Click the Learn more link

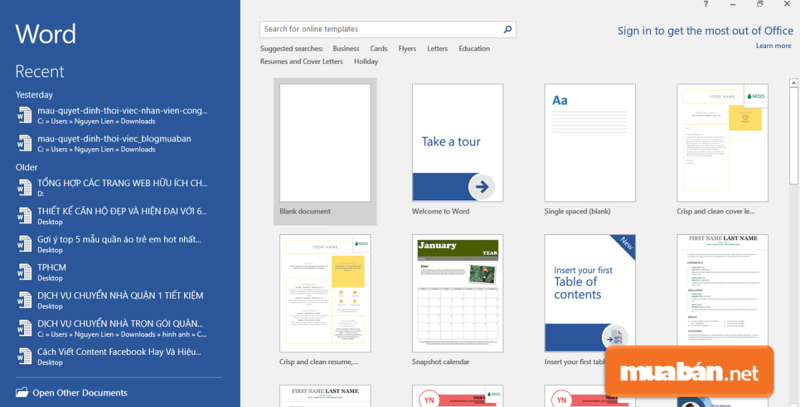(773, 45)
